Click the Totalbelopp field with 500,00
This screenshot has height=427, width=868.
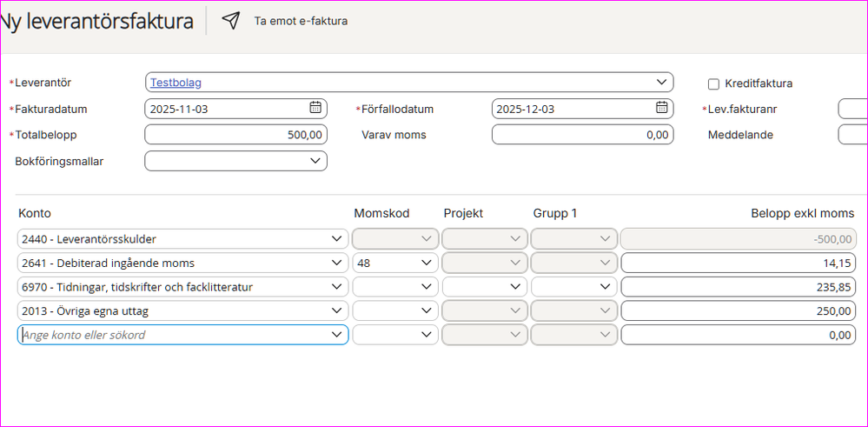235,135
